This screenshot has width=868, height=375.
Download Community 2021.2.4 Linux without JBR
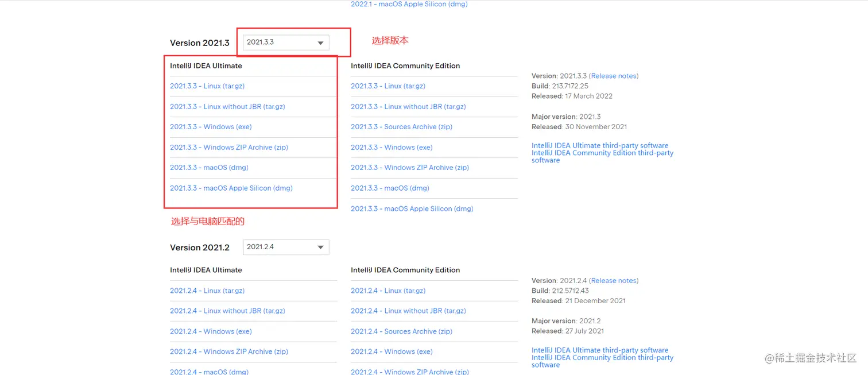pos(408,311)
